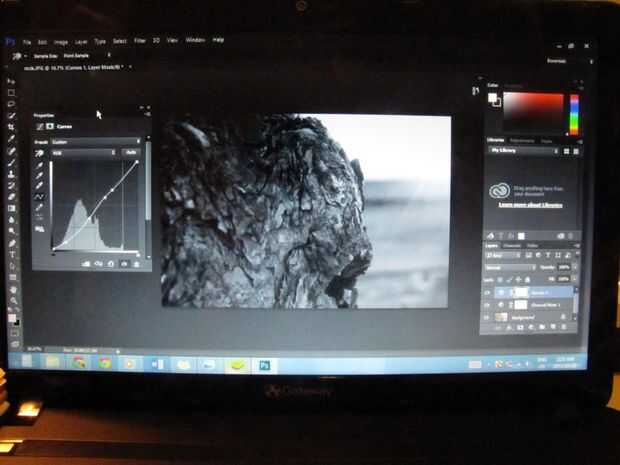The width and height of the screenshot is (620, 465).
Task: Toggle lock transparent pixels
Action: pyautogui.click(x=500, y=280)
